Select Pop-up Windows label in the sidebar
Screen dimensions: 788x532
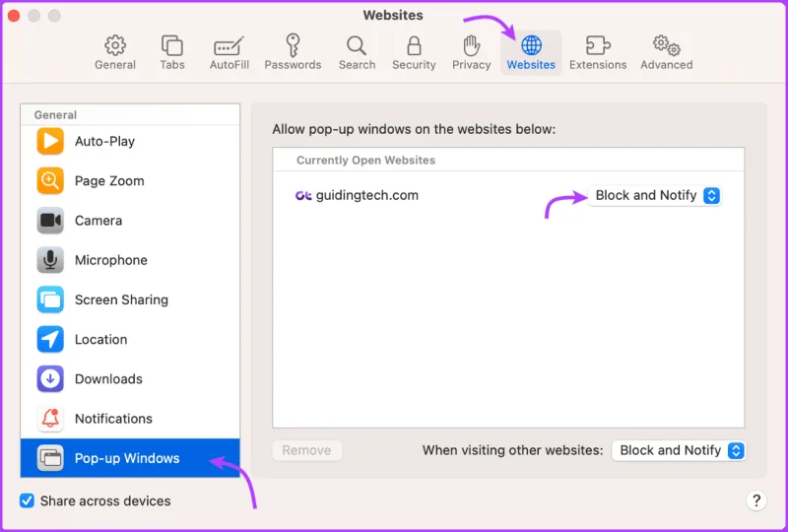127,458
